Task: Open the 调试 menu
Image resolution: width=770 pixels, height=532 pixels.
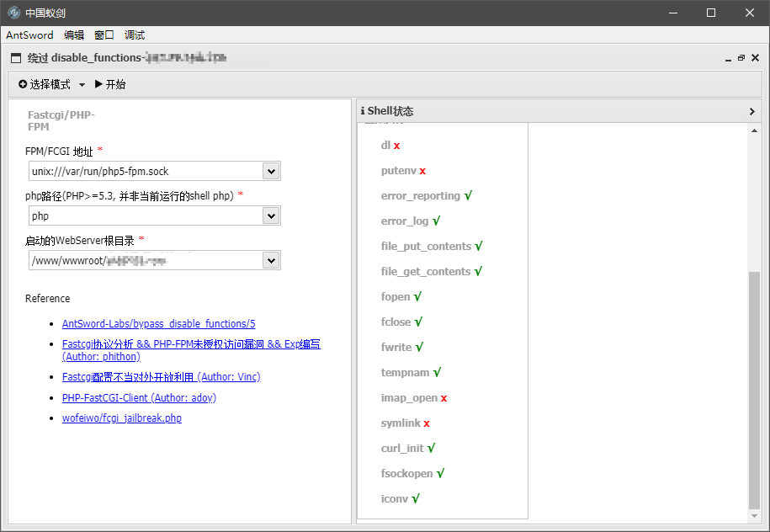Action: click(135, 35)
